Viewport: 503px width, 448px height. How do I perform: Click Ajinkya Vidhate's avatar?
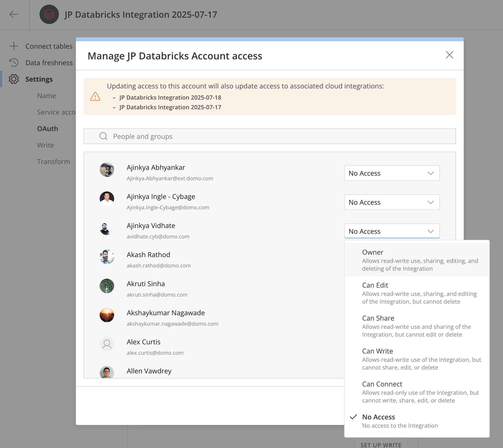click(107, 228)
